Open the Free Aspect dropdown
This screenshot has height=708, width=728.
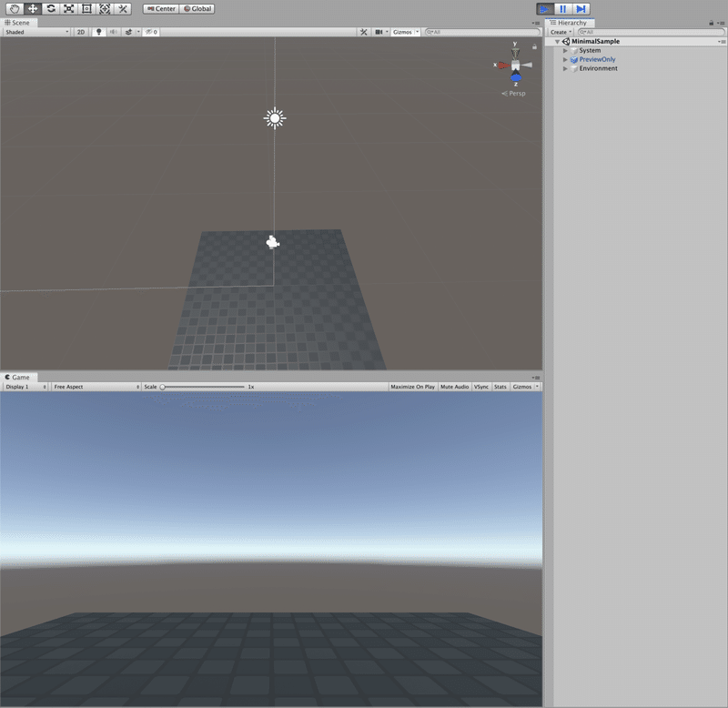click(x=96, y=387)
